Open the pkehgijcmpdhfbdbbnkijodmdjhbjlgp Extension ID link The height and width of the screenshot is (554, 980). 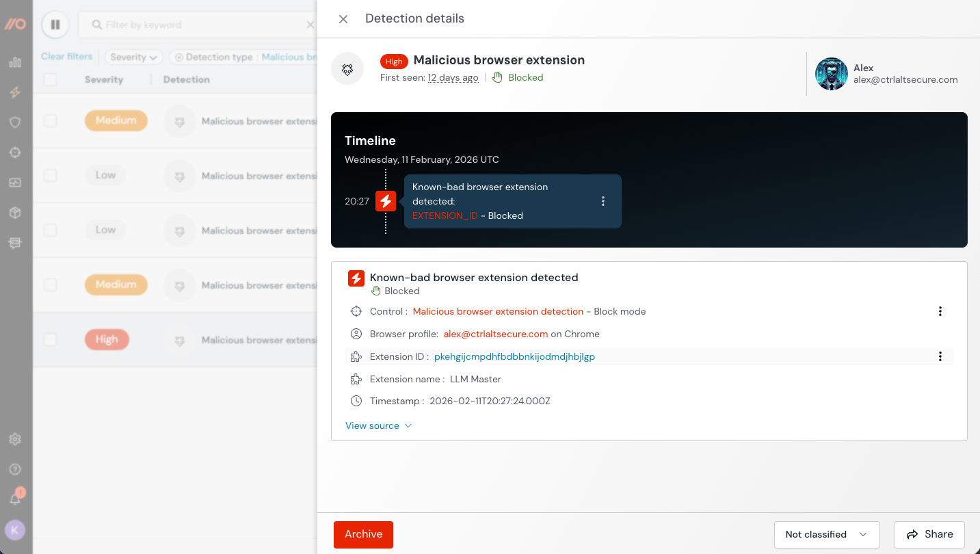click(514, 356)
